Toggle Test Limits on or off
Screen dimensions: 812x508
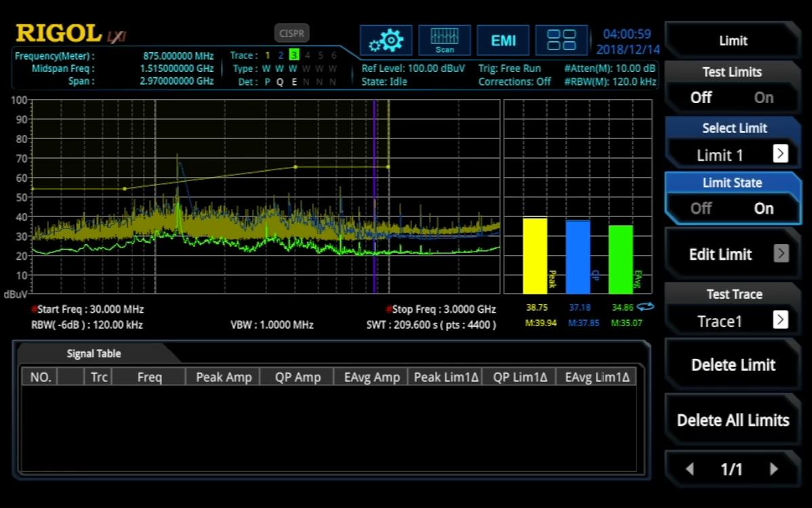(732, 87)
